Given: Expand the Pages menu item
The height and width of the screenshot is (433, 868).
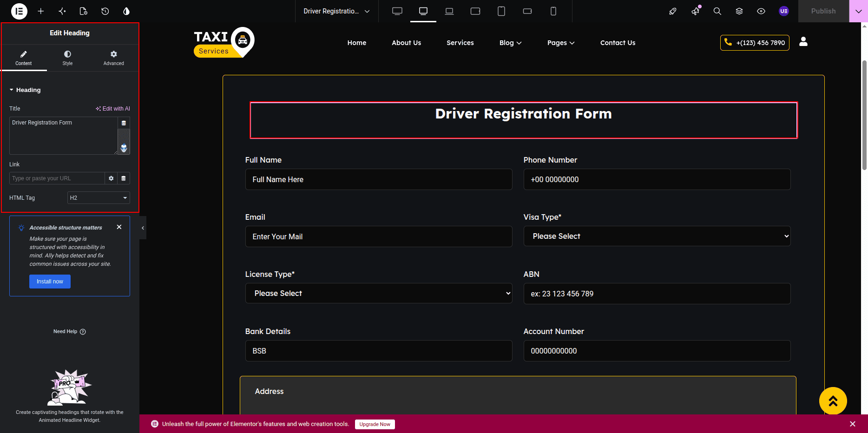Looking at the screenshot, I should (x=561, y=43).
